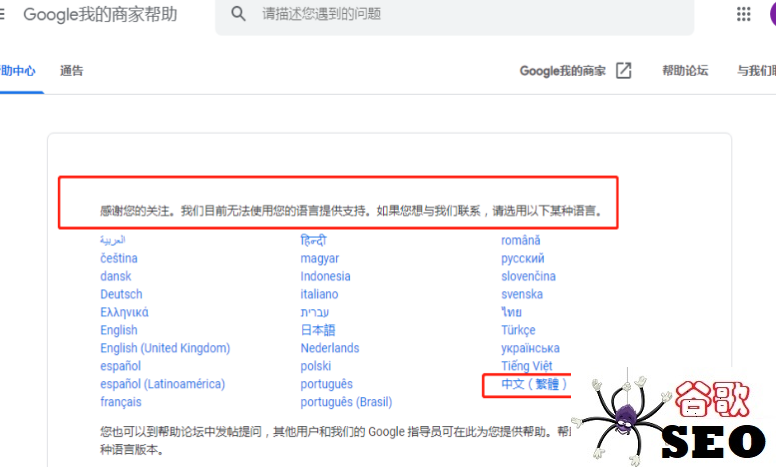Choose slovenčina language
Image resolution: width=776 pixels, height=467 pixels.
(529, 276)
